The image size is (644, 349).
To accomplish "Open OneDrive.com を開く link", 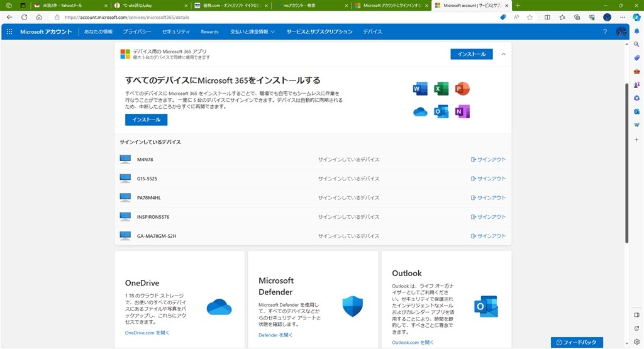I will [147, 333].
